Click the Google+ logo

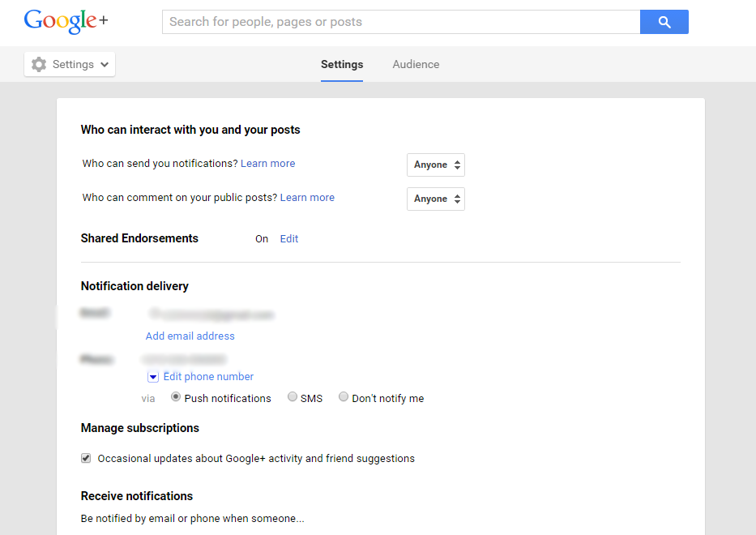(x=66, y=21)
